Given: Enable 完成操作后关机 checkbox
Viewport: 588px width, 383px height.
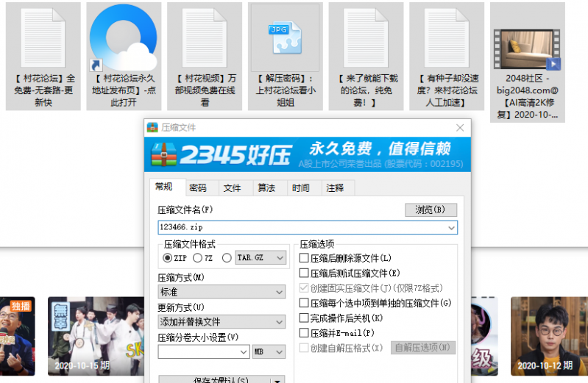Looking at the screenshot, I should pyautogui.click(x=305, y=318).
